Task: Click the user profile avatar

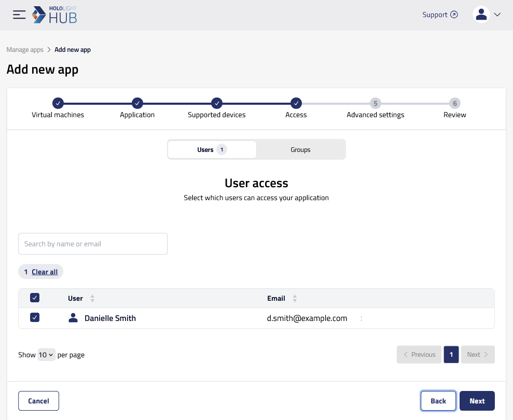Action: point(481,15)
